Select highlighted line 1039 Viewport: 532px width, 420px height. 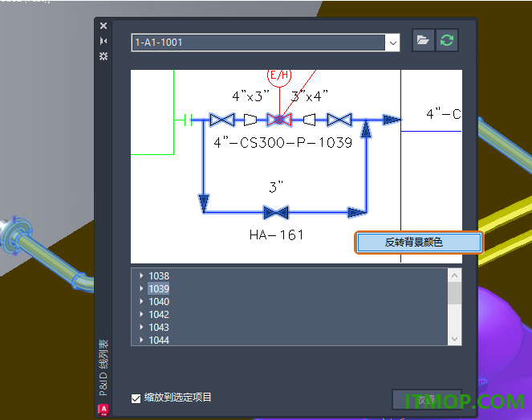[x=159, y=288]
